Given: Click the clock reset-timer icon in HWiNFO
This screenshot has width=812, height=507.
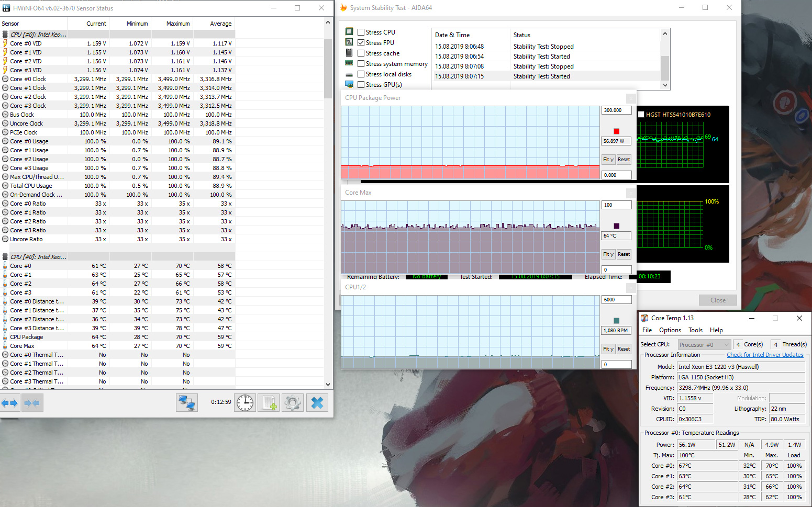Looking at the screenshot, I should [244, 403].
